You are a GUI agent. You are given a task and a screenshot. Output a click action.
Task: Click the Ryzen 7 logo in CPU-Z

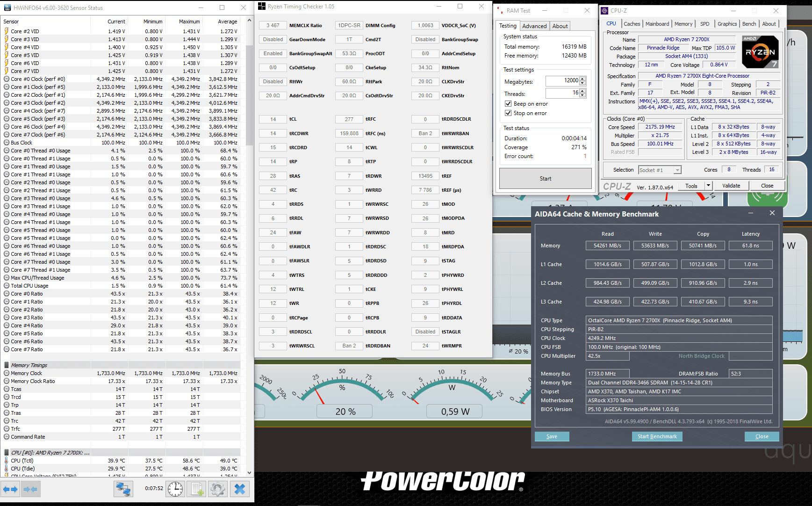pyautogui.click(x=760, y=52)
